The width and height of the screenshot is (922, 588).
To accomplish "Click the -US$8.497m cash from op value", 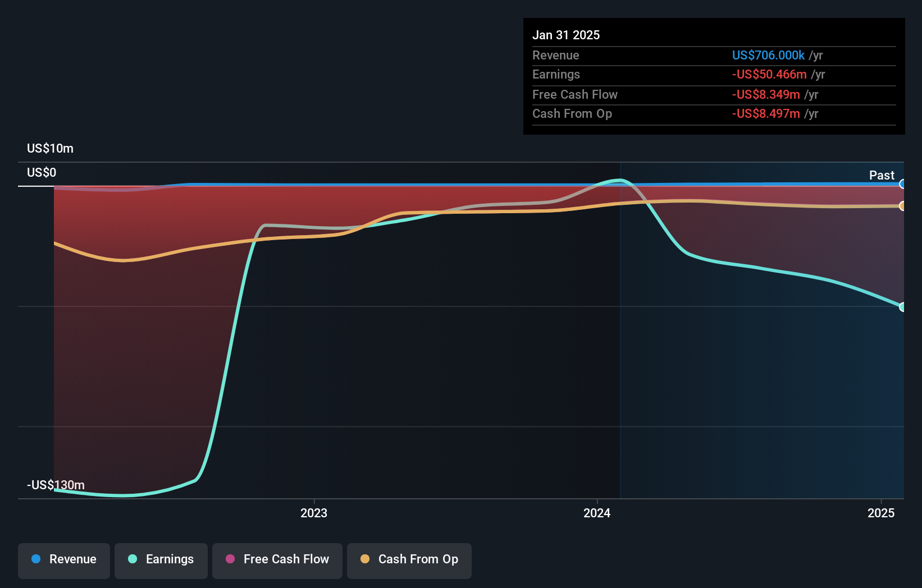I will (766, 114).
